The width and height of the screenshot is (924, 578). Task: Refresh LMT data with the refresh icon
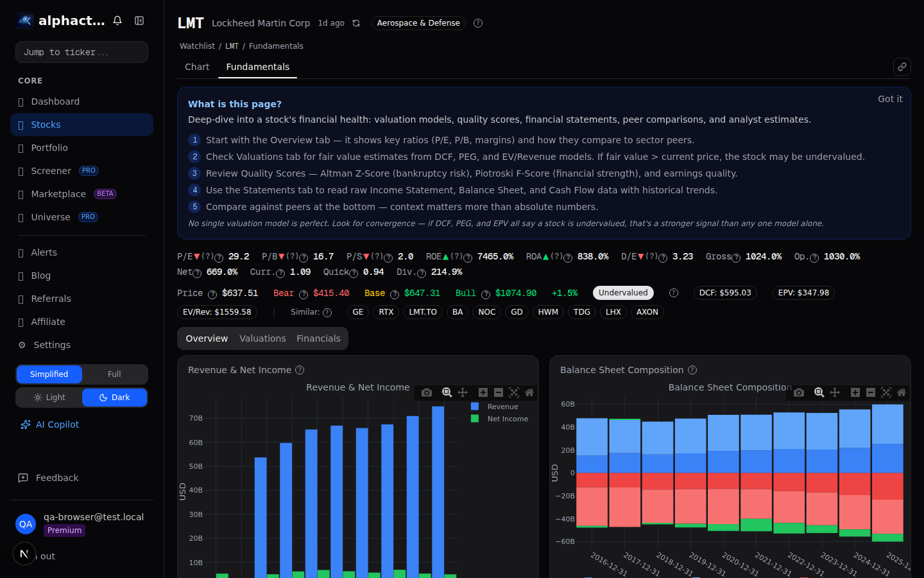click(356, 22)
